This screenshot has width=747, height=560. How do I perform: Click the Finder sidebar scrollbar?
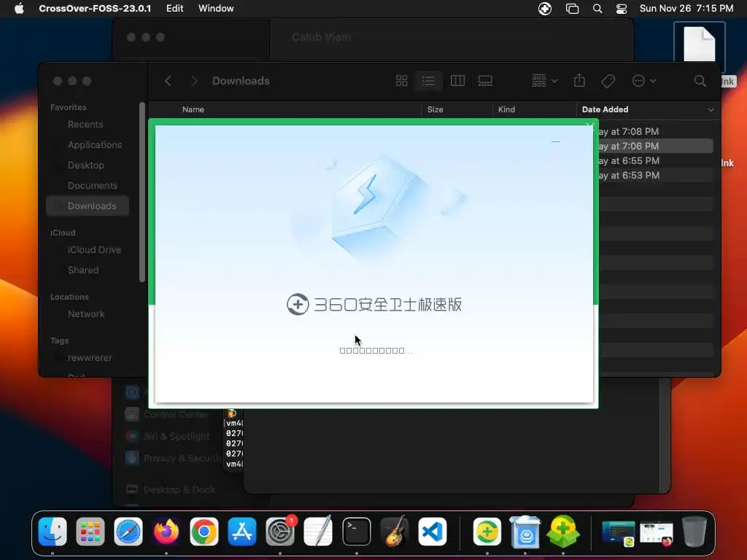click(x=142, y=192)
